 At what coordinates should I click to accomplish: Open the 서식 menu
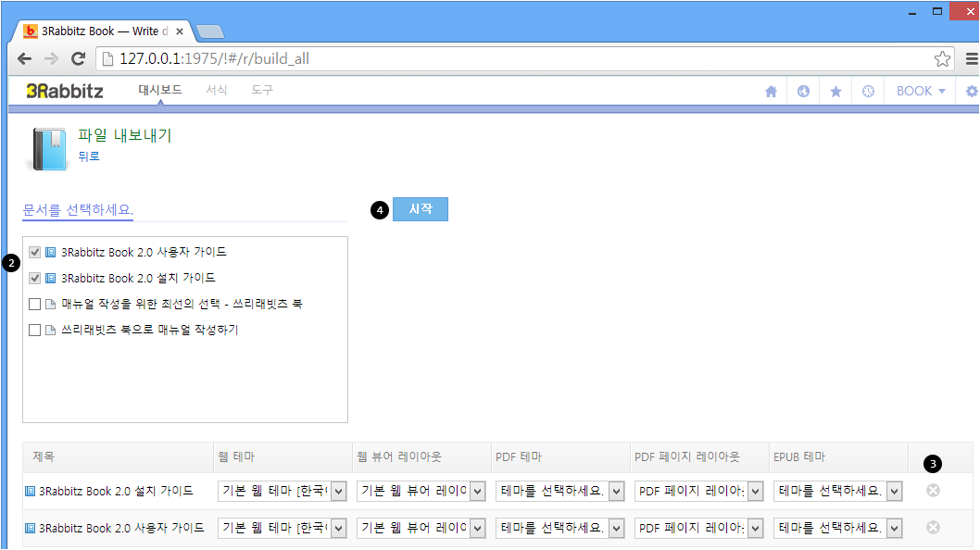[x=216, y=90]
